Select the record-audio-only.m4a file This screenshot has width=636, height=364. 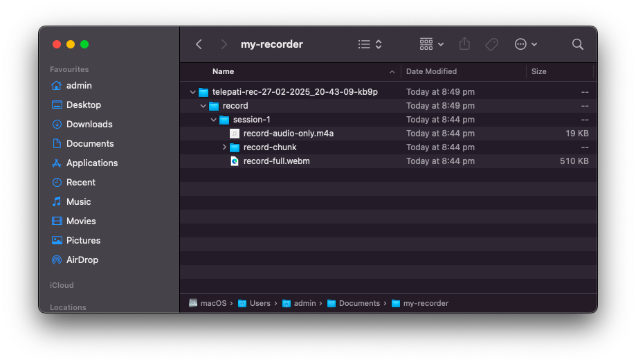(288, 133)
